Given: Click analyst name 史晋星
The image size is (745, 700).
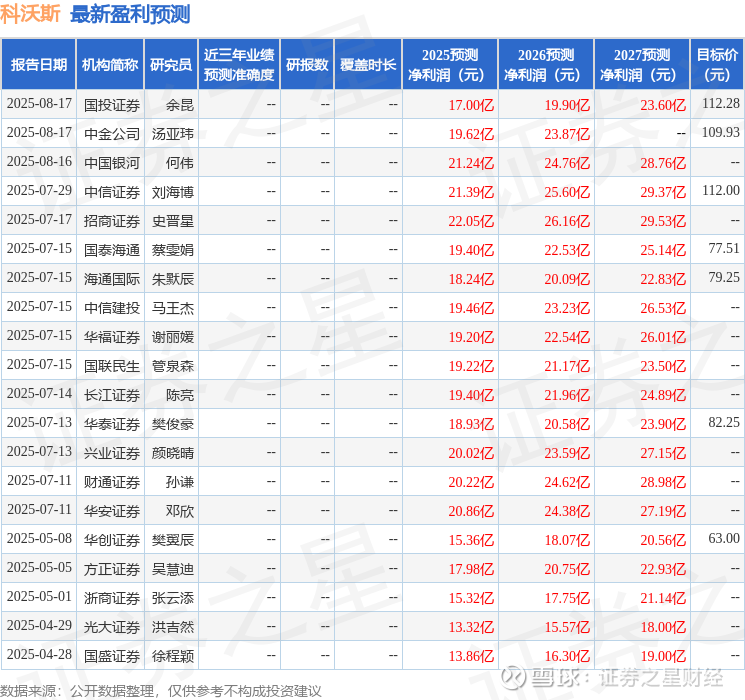Looking at the screenshot, I should coord(172,221).
